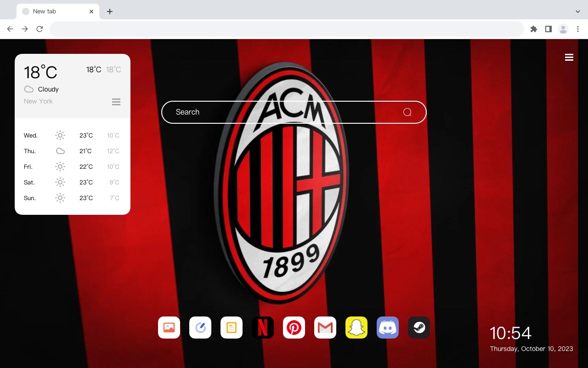Click the New York location label

[x=38, y=101]
